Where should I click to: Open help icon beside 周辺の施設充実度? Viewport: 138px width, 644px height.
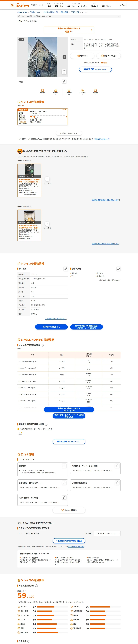36,586
